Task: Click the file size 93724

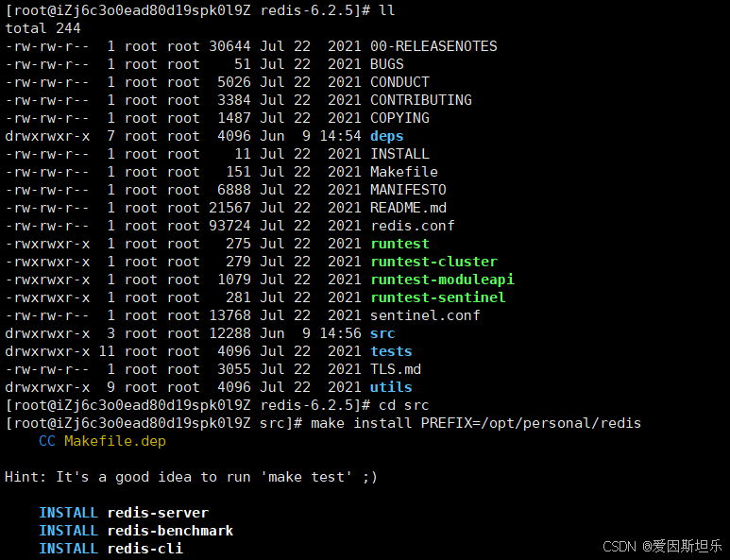Action: 229,226
